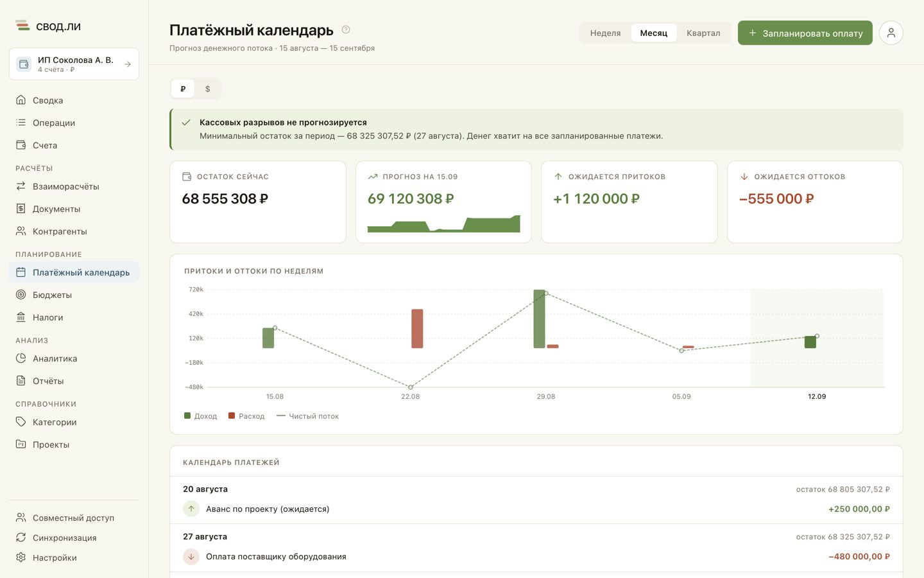Open the Счета page link
The height and width of the screenshot is (578, 924).
tap(74, 145)
